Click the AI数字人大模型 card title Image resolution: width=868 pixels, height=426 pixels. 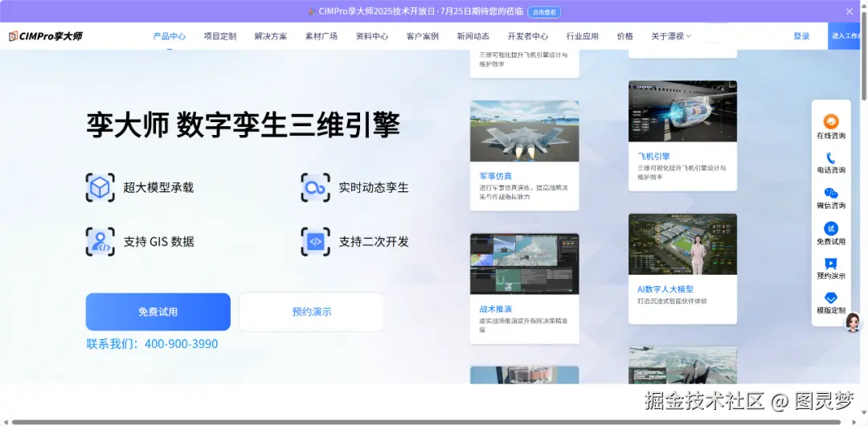click(665, 289)
